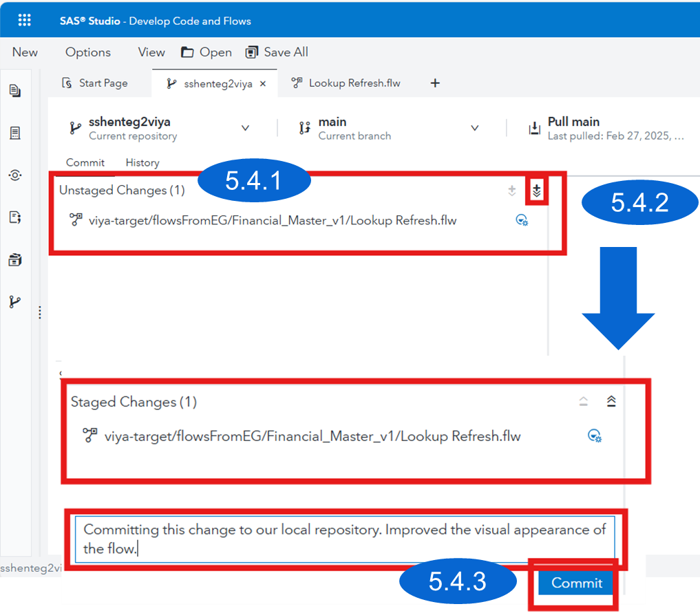Screen dimensions: 700x613
Task: Open the Explorer files panel in sidebar
Action: [x=15, y=89]
